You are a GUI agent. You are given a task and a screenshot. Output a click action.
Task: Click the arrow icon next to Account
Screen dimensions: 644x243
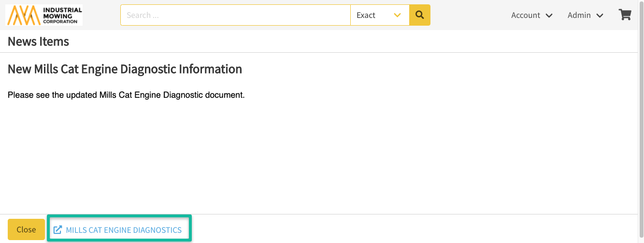549,15
